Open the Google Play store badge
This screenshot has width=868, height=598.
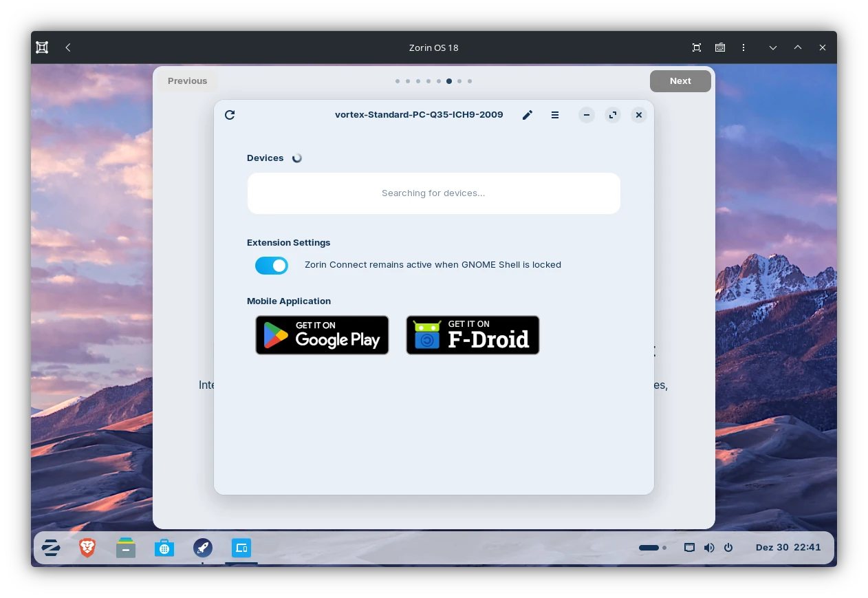(322, 335)
